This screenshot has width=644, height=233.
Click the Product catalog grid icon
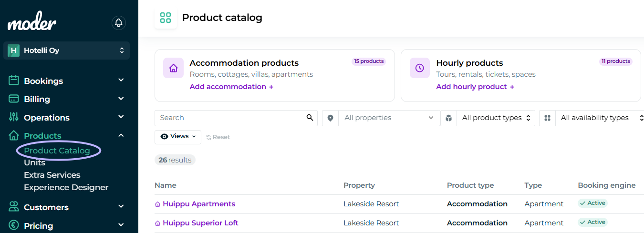click(x=166, y=18)
